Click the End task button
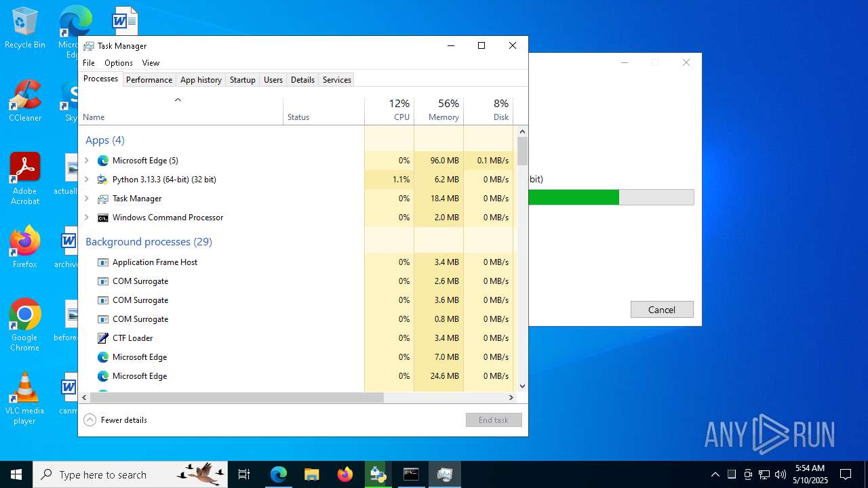 494,420
